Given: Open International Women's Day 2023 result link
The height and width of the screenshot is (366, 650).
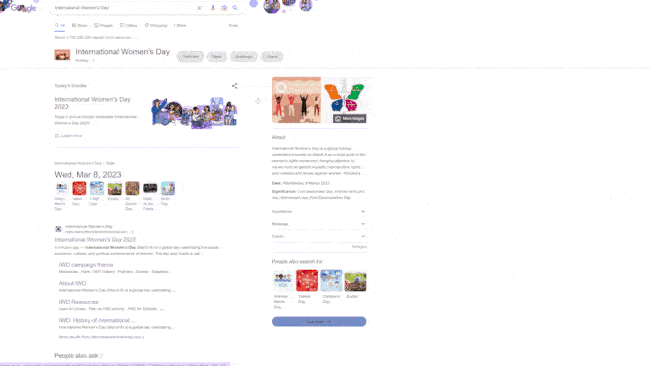Looking at the screenshot, I should tap(95, 240).
